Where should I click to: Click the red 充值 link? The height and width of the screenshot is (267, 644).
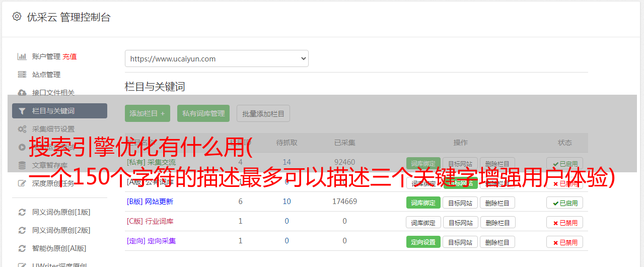pyautogui.click(x=70, y=56)
